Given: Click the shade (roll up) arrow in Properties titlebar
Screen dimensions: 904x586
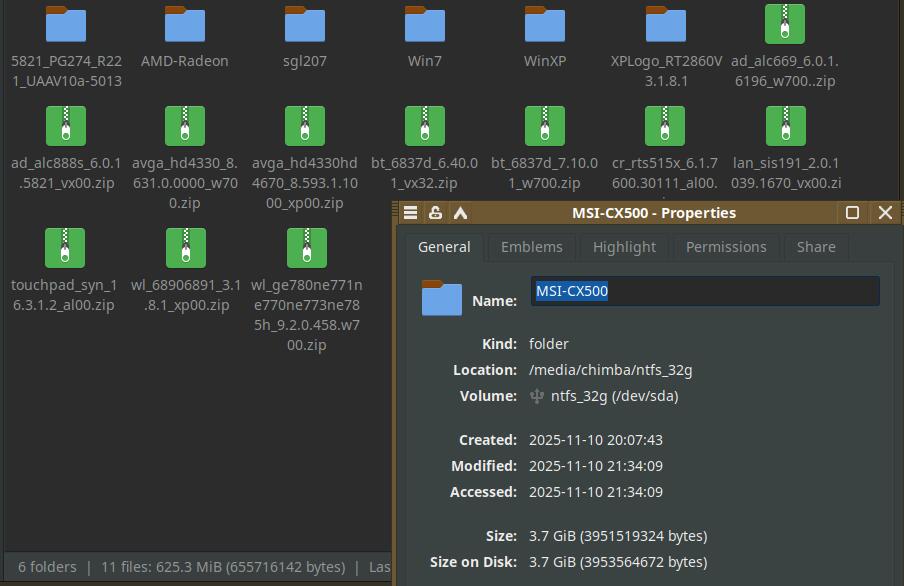Looking at the screenshot, I should pyautogui.click(x=460, y=213).
